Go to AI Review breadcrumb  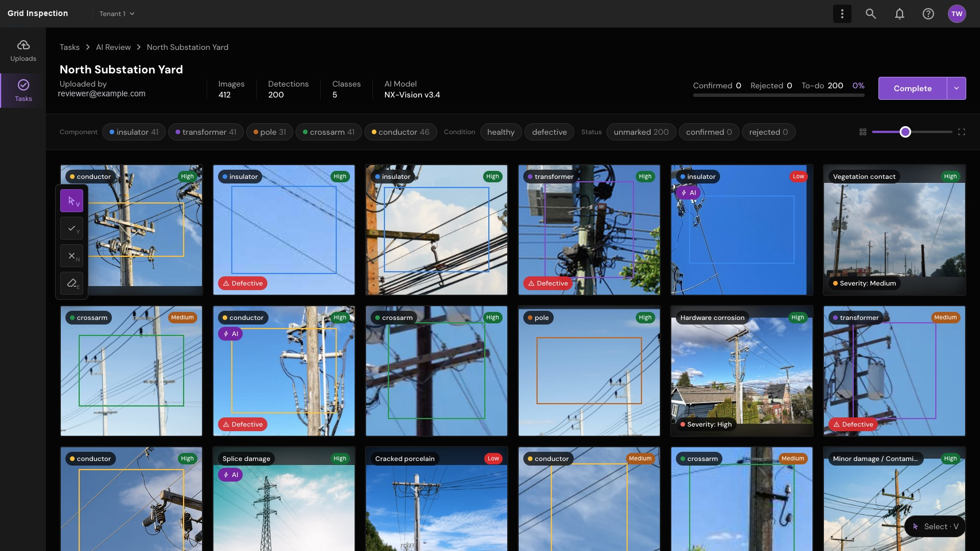click(x=113, y=47)
